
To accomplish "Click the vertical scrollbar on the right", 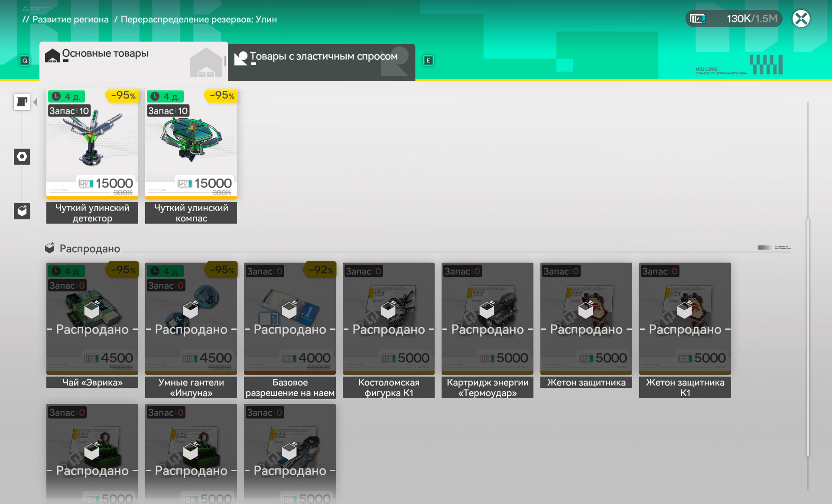I will tap(808, 336).
